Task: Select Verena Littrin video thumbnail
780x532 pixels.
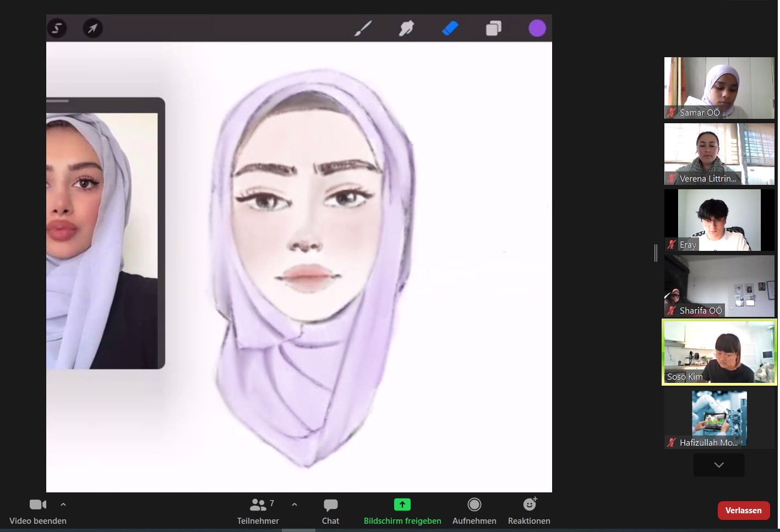Action: click(719, 154)
